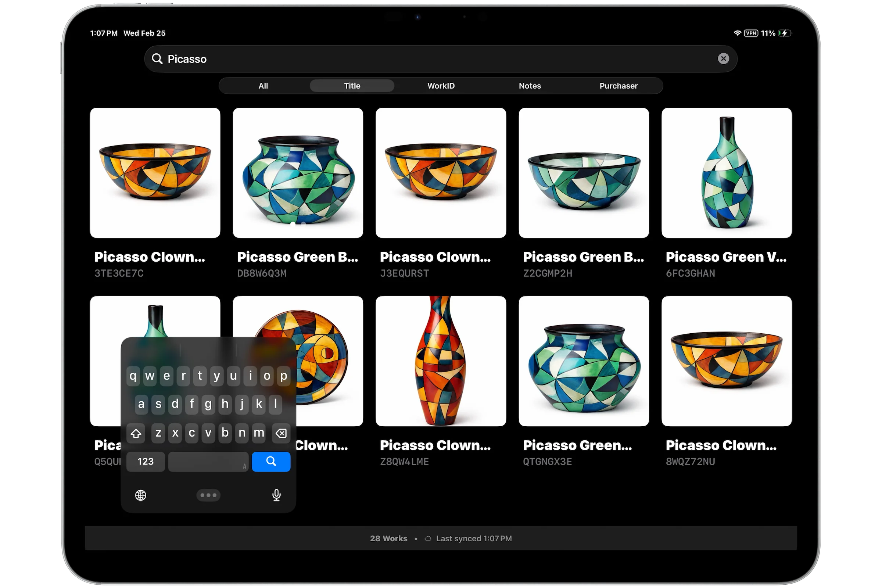This screenshot has height=588, width=882.
Task: Tap the 'q' key on the keyboard
Action: click(133, 376)
